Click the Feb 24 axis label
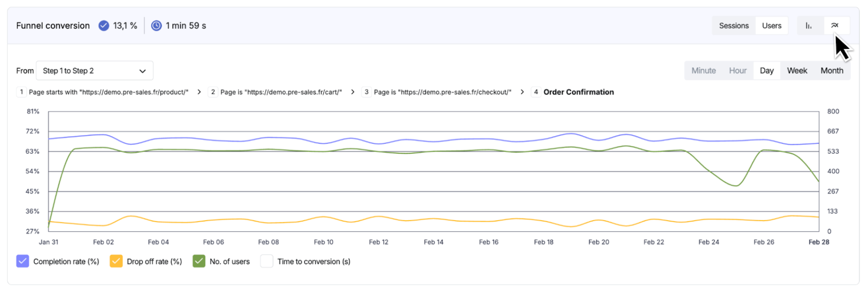 pos(709,242)
